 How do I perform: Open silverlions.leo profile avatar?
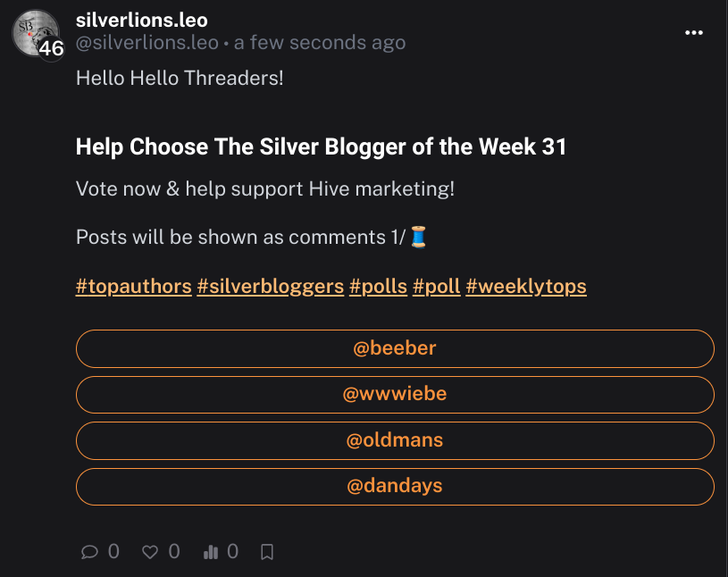pos(35,32)
